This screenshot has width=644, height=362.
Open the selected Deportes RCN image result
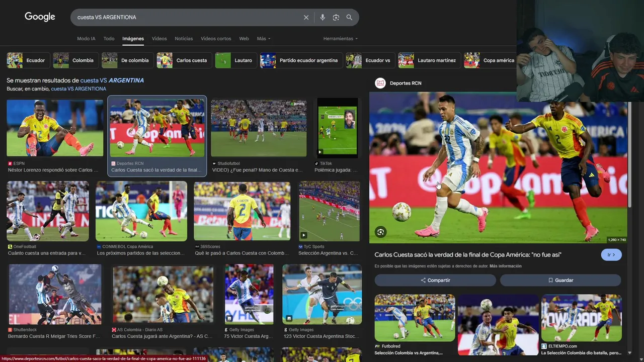[x=157, y=128]
